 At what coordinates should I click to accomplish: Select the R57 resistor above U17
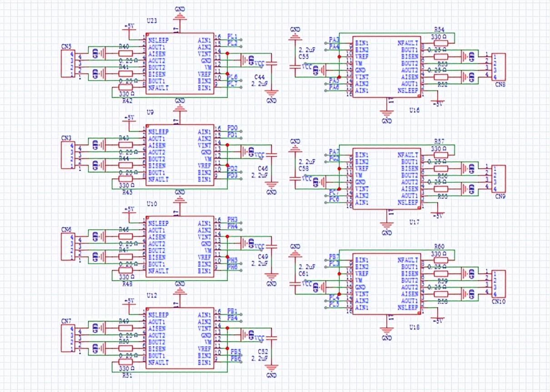coord(440,155)
